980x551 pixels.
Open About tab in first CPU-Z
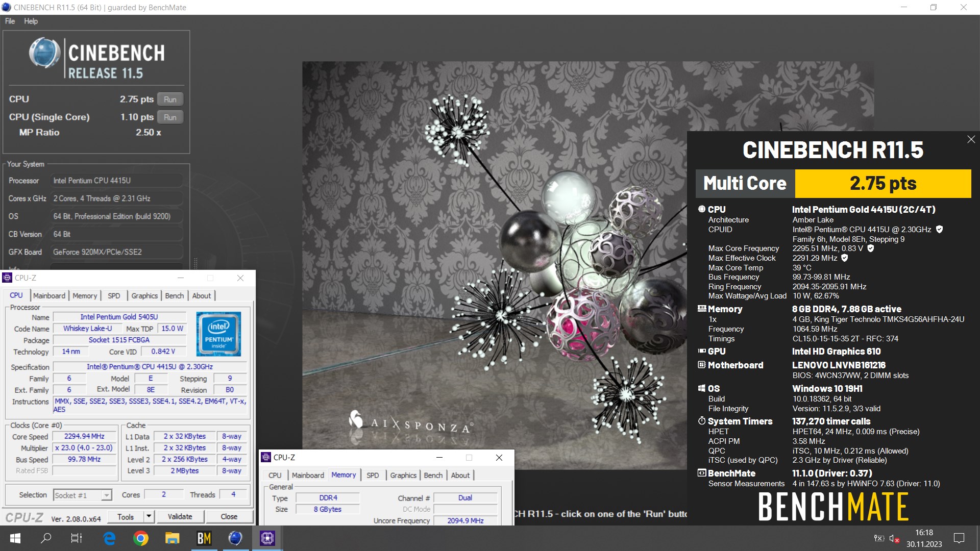pyautogui.click(x=202, y=296)
